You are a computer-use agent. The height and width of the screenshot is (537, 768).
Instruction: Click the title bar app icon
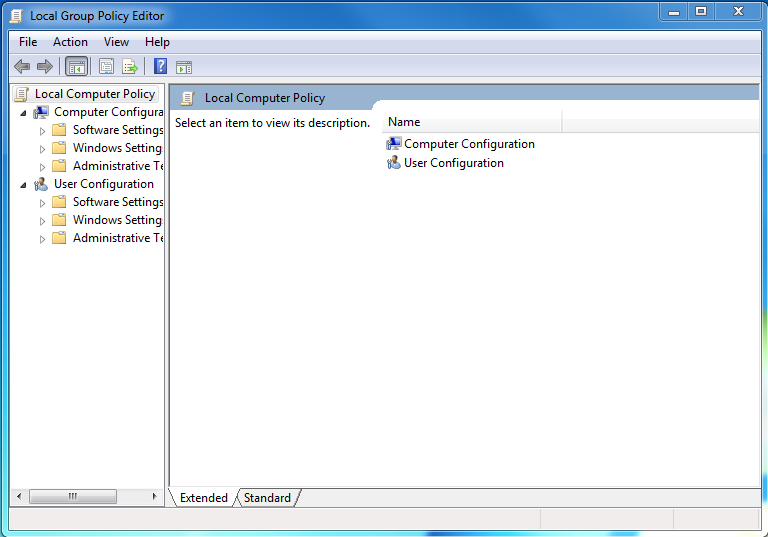(16, 16)
